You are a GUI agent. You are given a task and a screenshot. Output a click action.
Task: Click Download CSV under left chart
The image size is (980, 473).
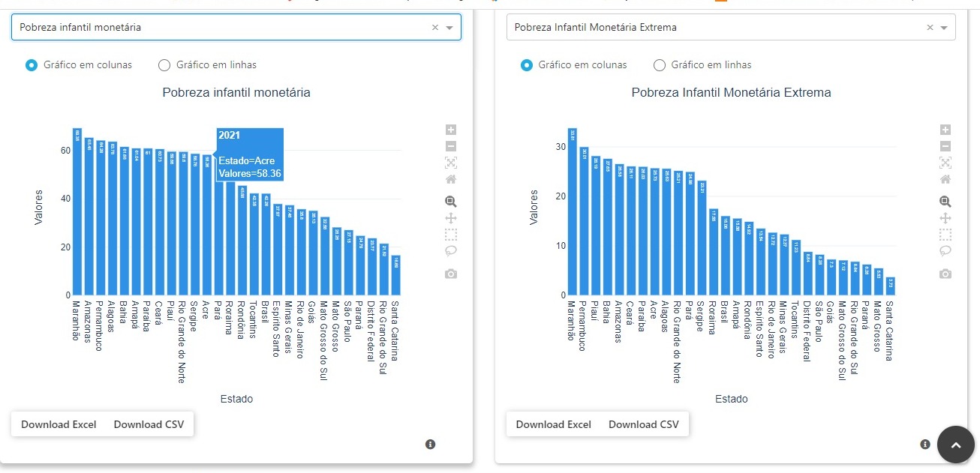[x=149, y=424]
